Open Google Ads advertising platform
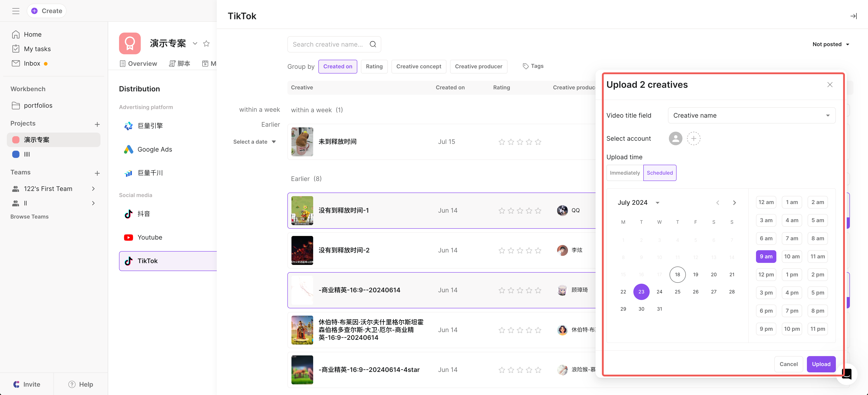This screenshot has width=868, height=395. coord(154,149)
